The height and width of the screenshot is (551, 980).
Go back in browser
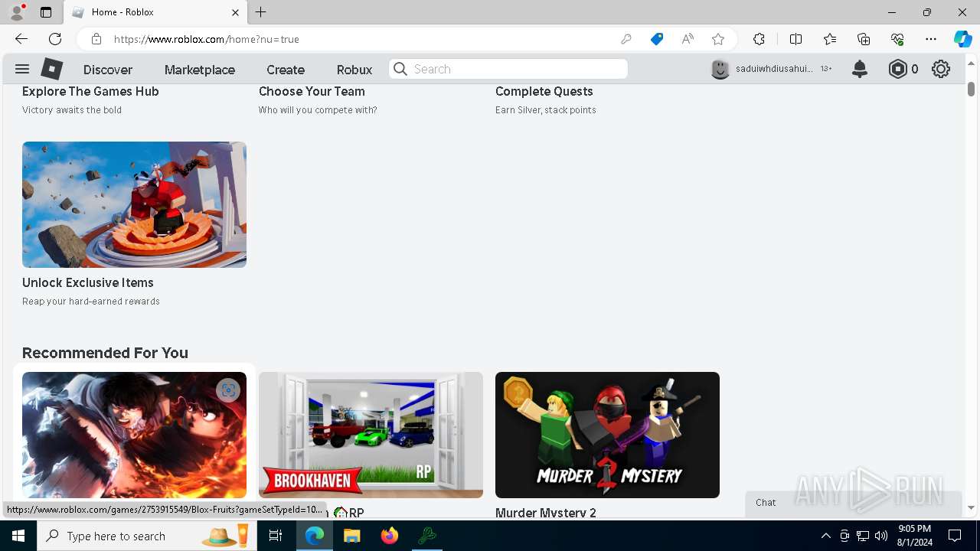(21, 39)
